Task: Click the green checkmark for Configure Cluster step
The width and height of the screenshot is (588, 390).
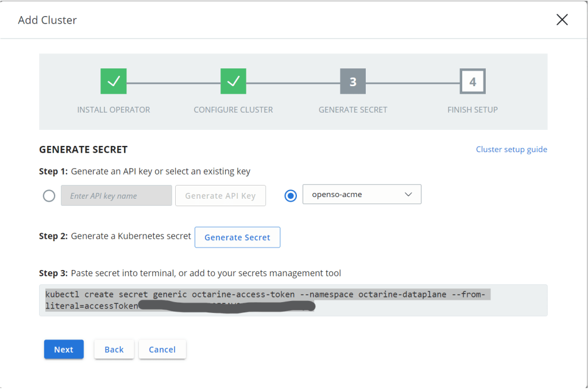Action: (233, 82)
